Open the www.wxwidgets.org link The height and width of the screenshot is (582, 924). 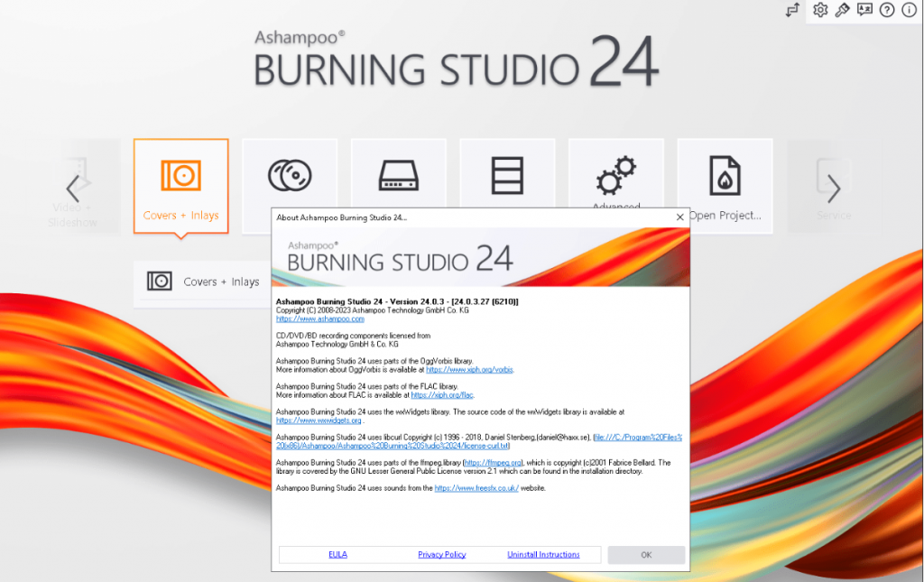pos(319,420)
